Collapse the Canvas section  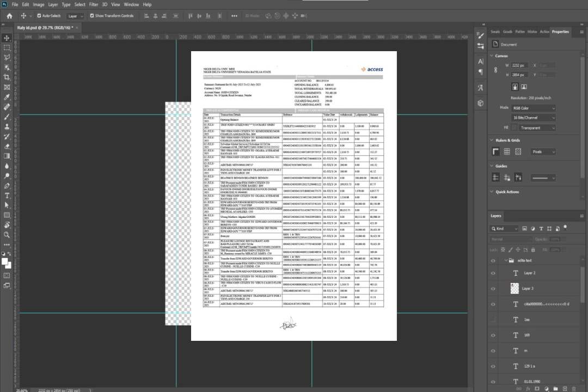[x=492, y=56]
